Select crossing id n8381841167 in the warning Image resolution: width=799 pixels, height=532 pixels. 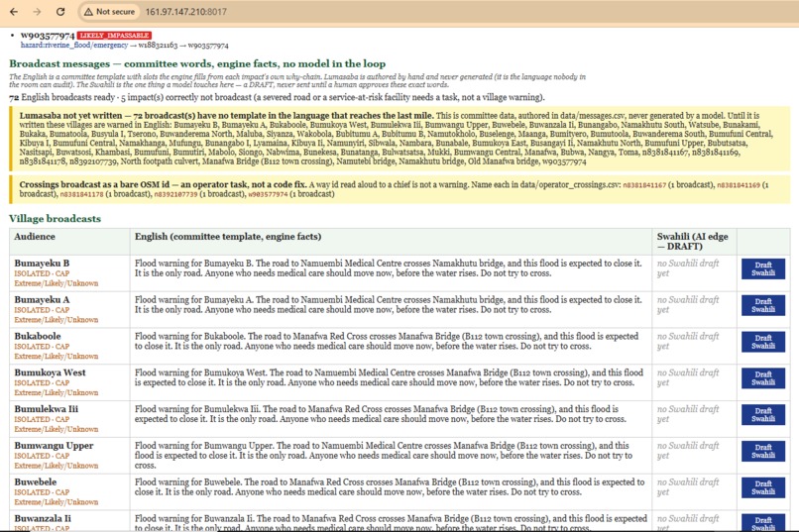click(644, 185)
